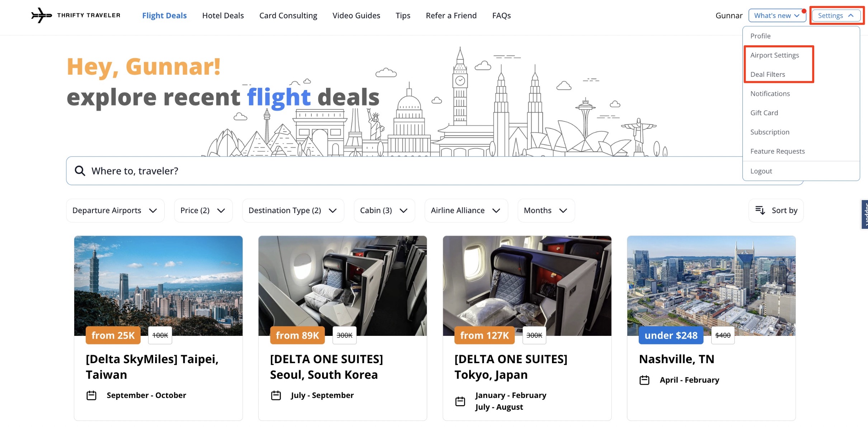
Task: Click the Thrifty Traveler airplane logo
Action: tap(42, 15)
